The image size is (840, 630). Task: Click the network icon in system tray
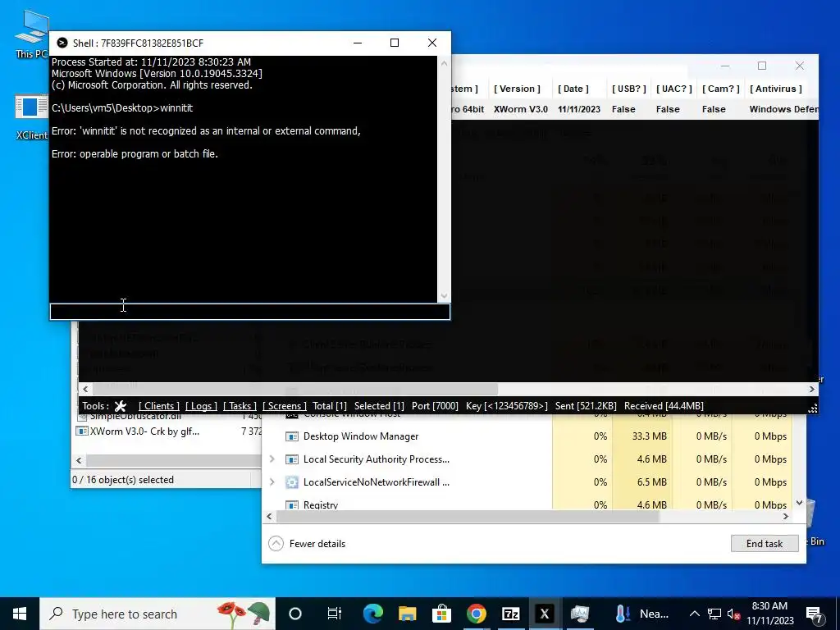714,614
